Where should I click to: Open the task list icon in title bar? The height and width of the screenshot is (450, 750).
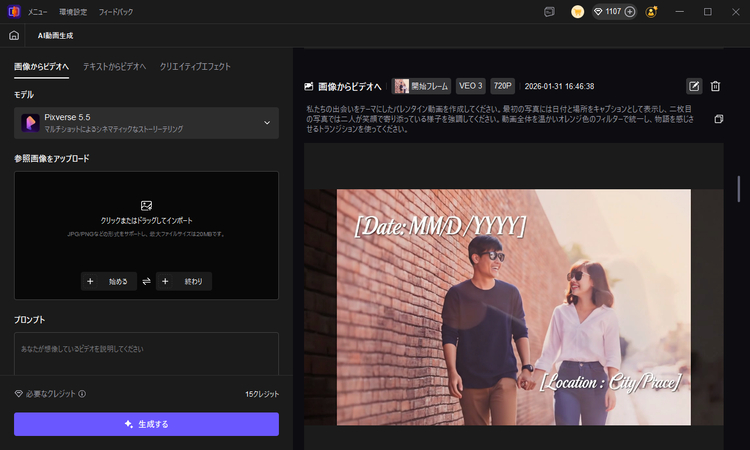(x=549, y=12)
